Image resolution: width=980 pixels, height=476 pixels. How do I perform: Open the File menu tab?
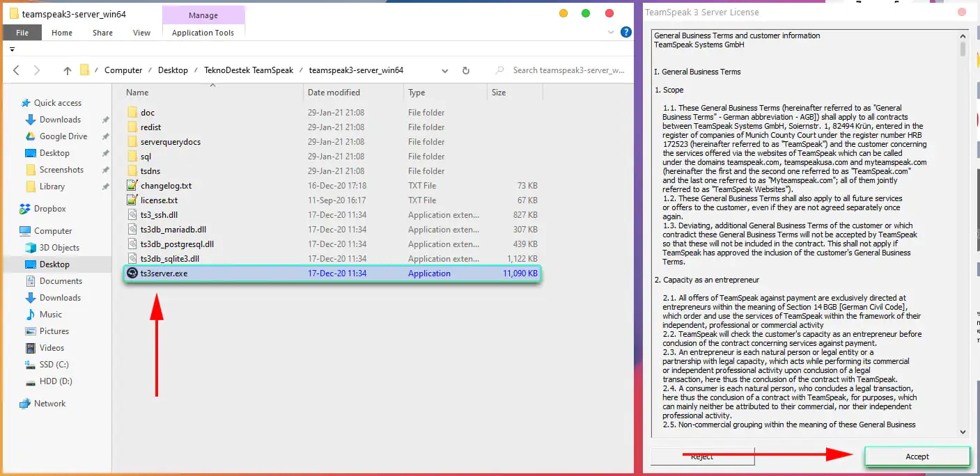click(x=22, y=33)
